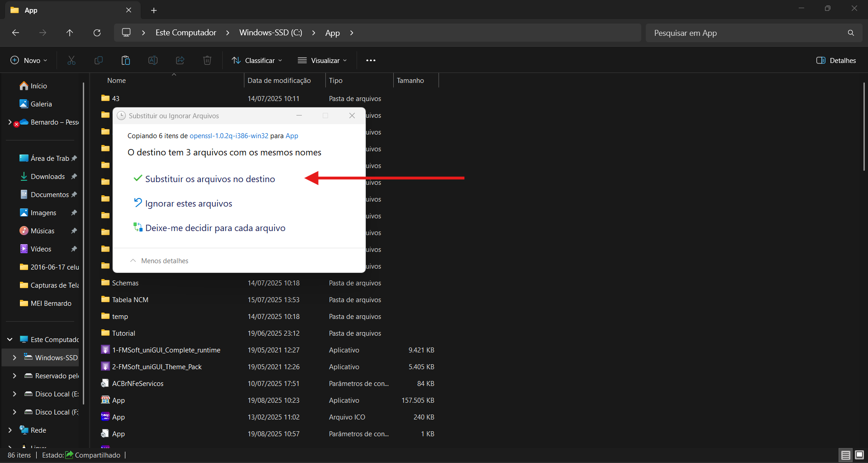Click the search magnifier icon

(851, 33)
